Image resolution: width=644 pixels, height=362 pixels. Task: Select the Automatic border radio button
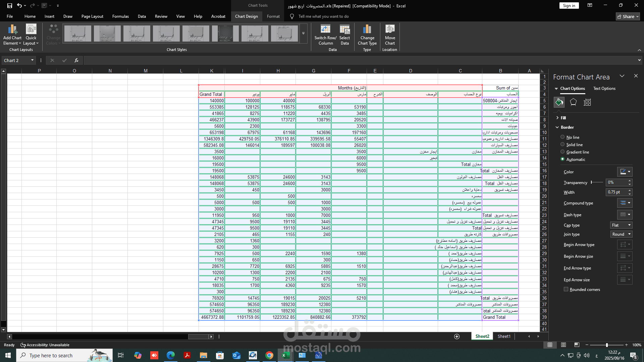coord(562,159)
